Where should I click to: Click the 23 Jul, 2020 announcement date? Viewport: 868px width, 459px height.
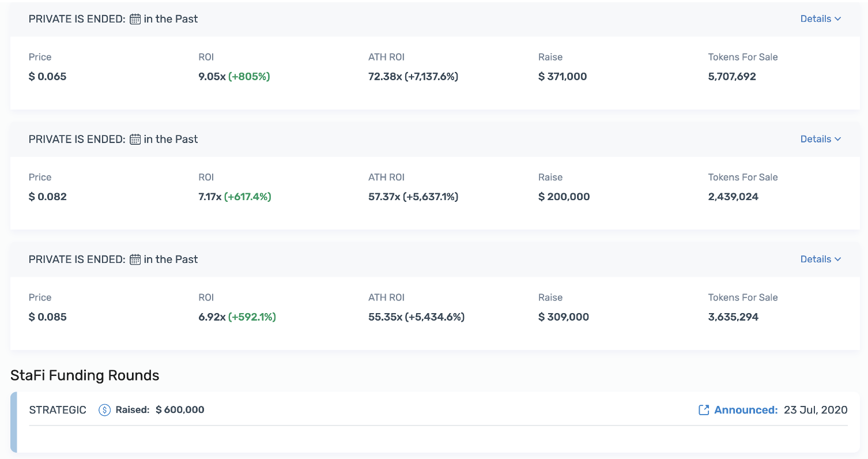coord(816,410)
